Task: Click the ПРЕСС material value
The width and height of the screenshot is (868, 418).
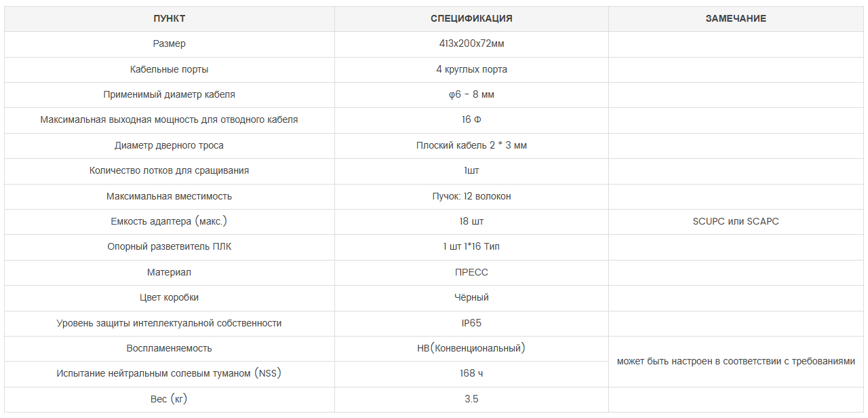Action: [x=471, y=272]
